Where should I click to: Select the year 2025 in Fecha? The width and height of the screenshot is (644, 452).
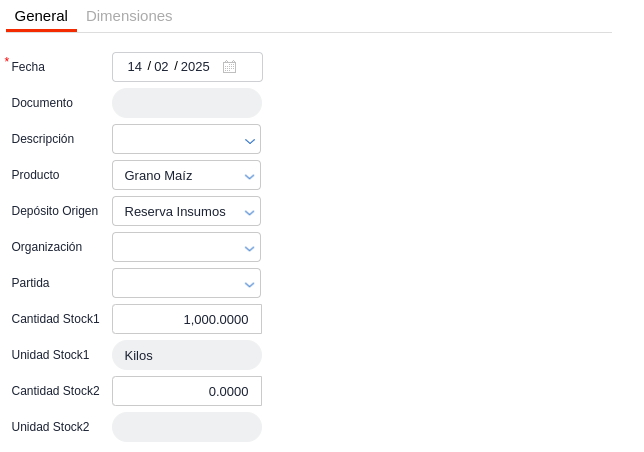(195, 67)
